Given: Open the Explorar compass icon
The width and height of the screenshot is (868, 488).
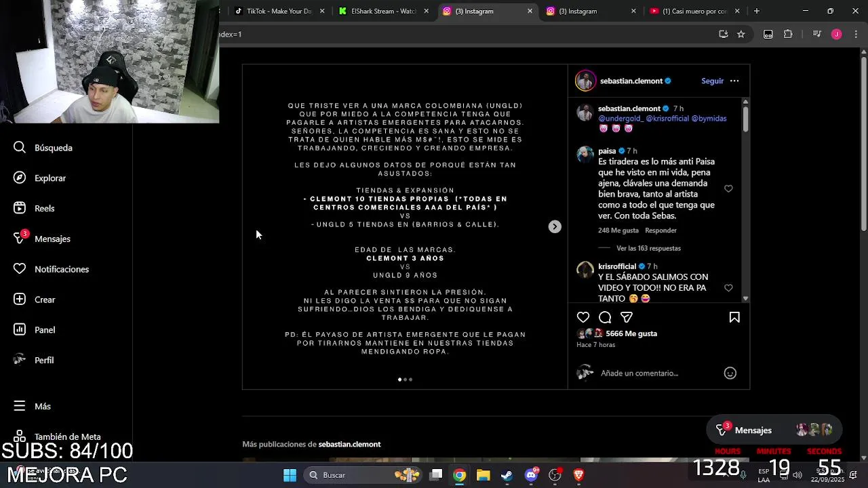Looking at the screenshot, I should [20, 178].
